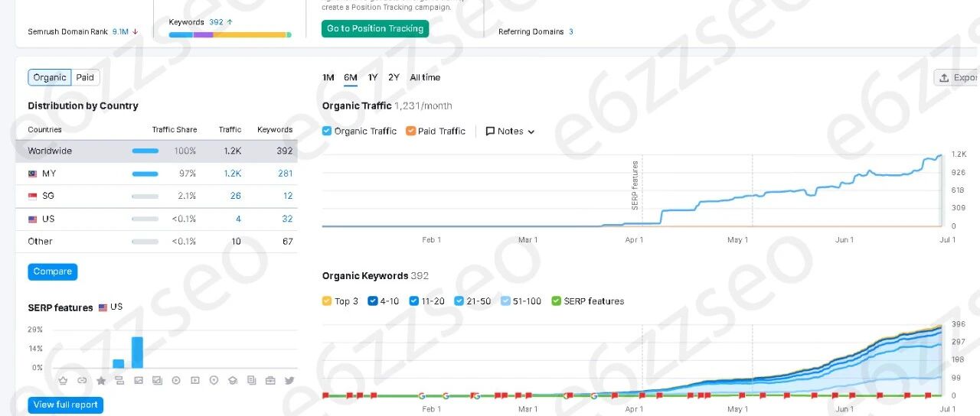Image resolution: width=980 pixels, height=416 pixels.
Task: Click the Go to Position Tracking button
Action: tap(375, 28)
